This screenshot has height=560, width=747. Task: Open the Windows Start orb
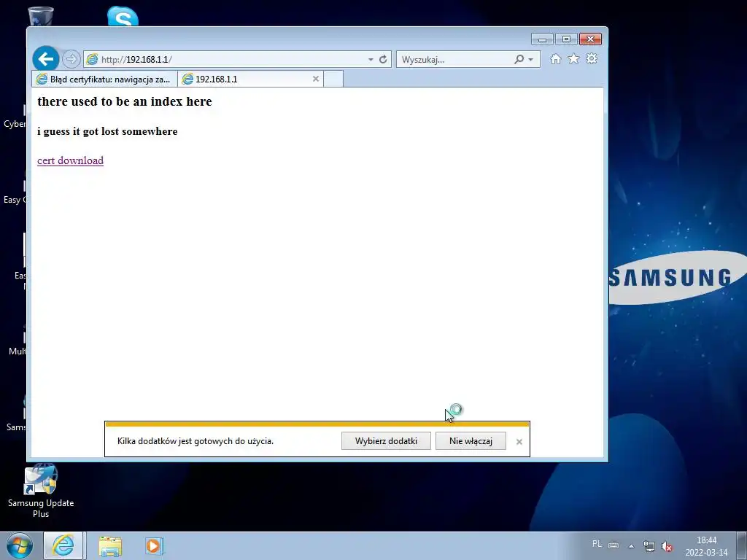[x=20, y=545]
